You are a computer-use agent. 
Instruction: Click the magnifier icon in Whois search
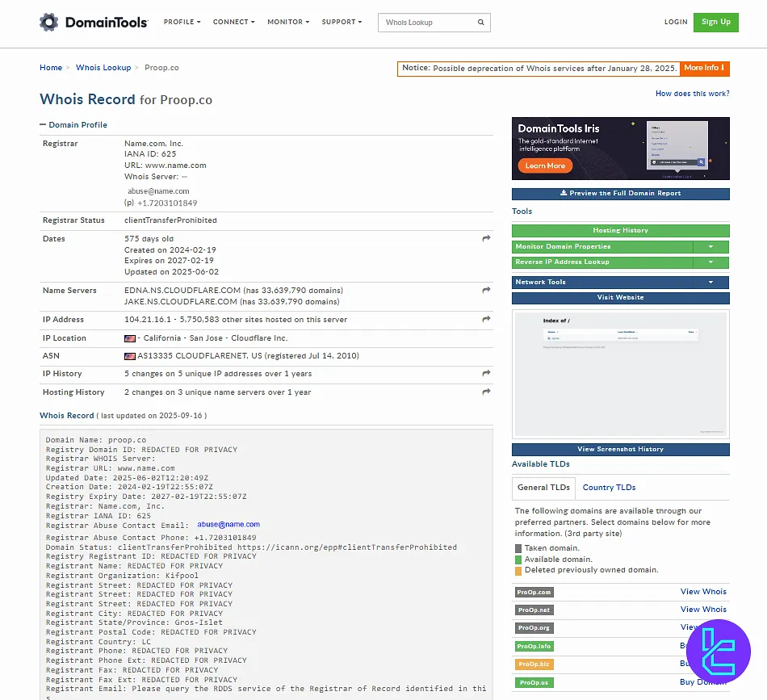point(481,23)
